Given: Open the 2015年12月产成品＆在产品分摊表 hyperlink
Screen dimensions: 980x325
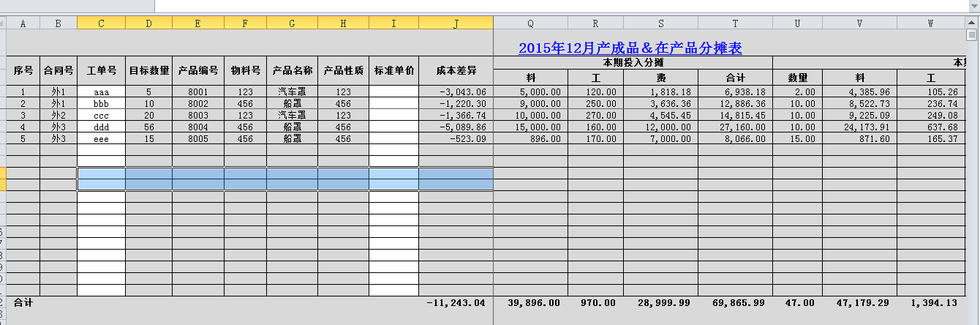Looking at the screenshot, I should click(630, 48).
